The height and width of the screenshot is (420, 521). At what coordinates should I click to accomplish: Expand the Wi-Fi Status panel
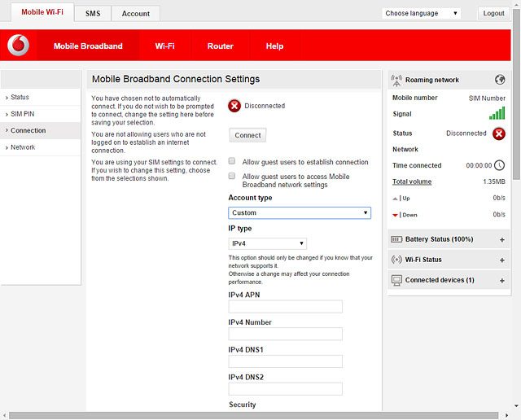[501, 260]
